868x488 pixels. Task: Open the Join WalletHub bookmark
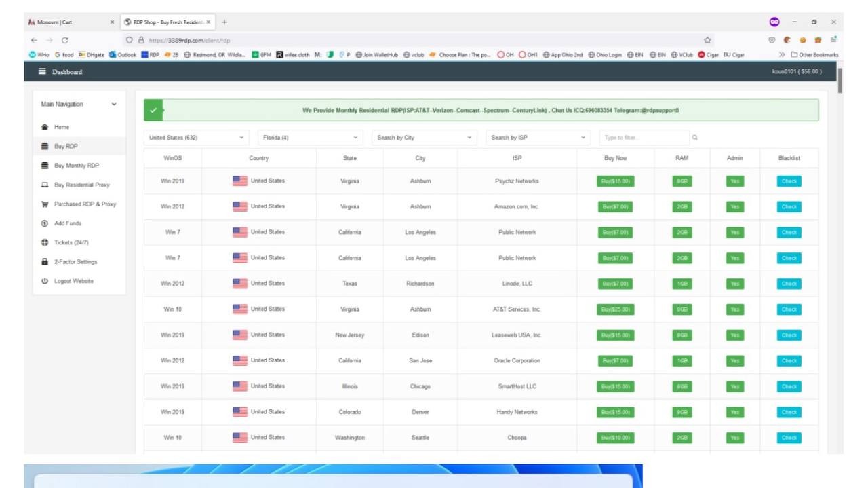tap(377, 55)
